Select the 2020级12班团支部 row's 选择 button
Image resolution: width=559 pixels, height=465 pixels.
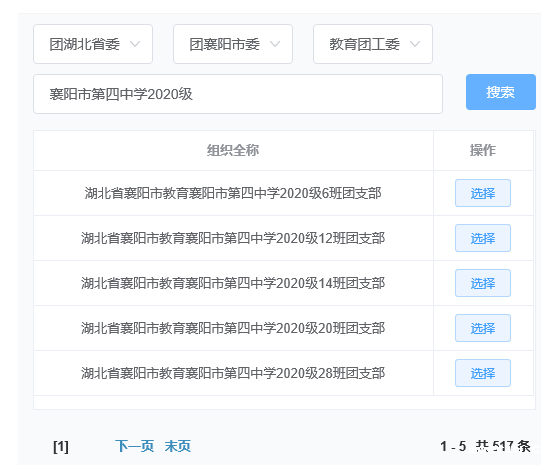(483, 238)
